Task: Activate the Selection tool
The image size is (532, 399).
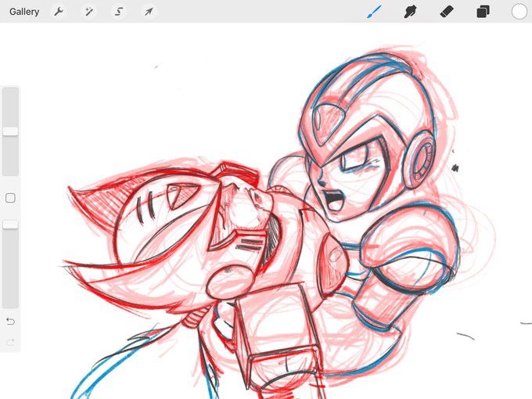Action: [x=119, y=12]
